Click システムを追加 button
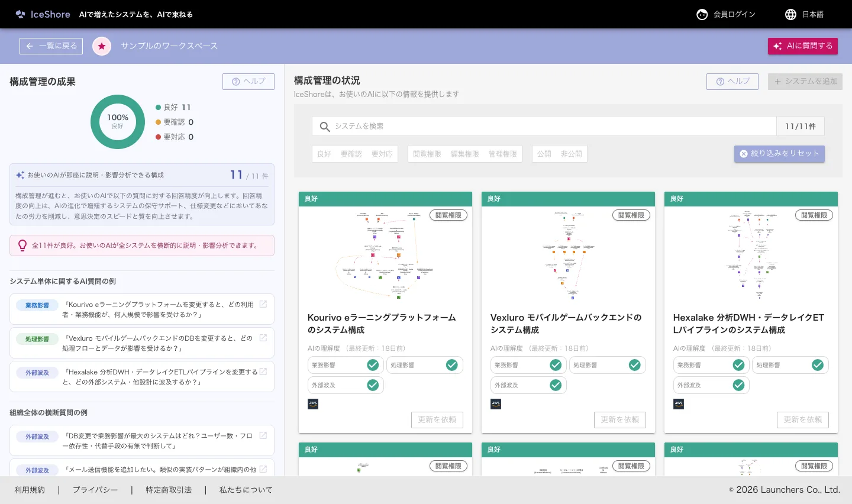852x504 pixels. (x=805, y=82)
